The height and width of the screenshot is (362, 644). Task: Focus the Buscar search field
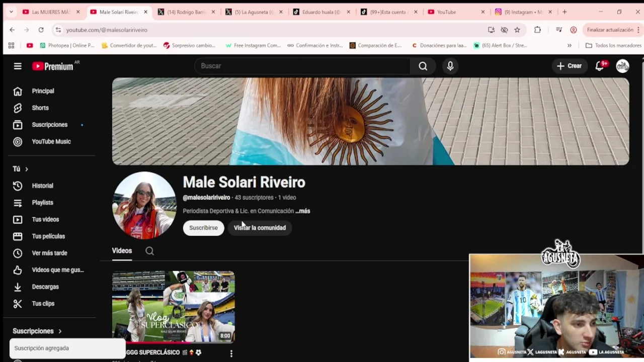[302, 66]
